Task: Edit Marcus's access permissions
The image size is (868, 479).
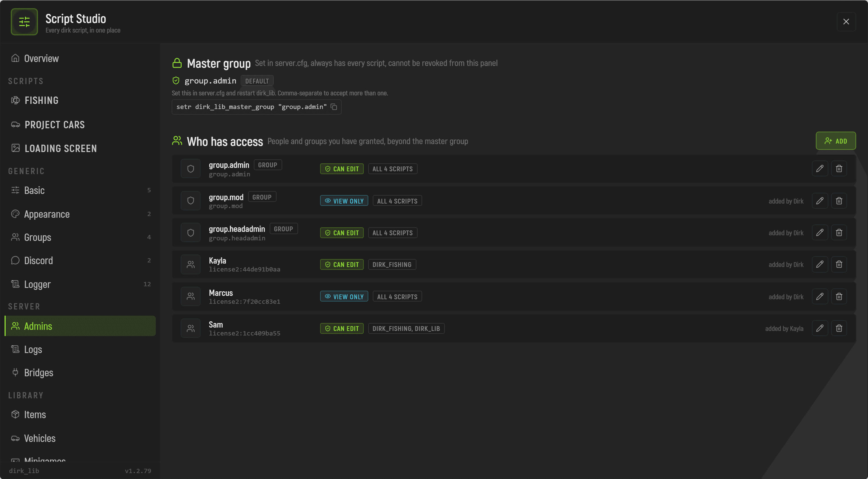Action: (820, 297)
